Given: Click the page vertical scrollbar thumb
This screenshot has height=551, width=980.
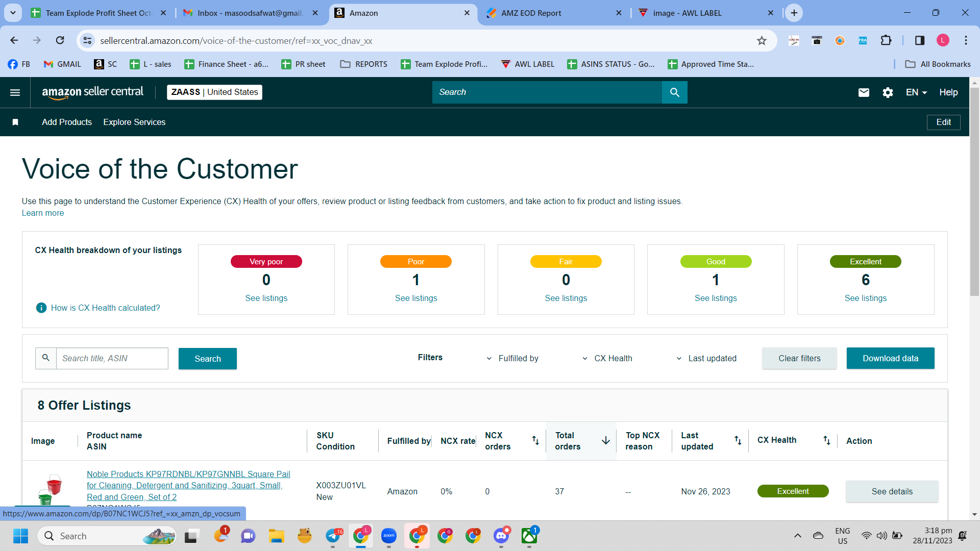Looking at the screenshot, I should coord(974,191).
